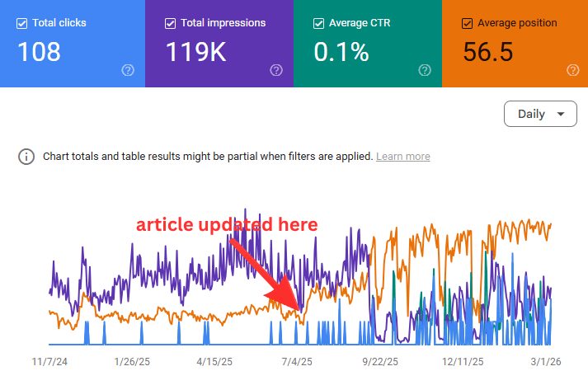Toggle the Average position checkbox
The image size is (588, 385).
coord(468,23)
